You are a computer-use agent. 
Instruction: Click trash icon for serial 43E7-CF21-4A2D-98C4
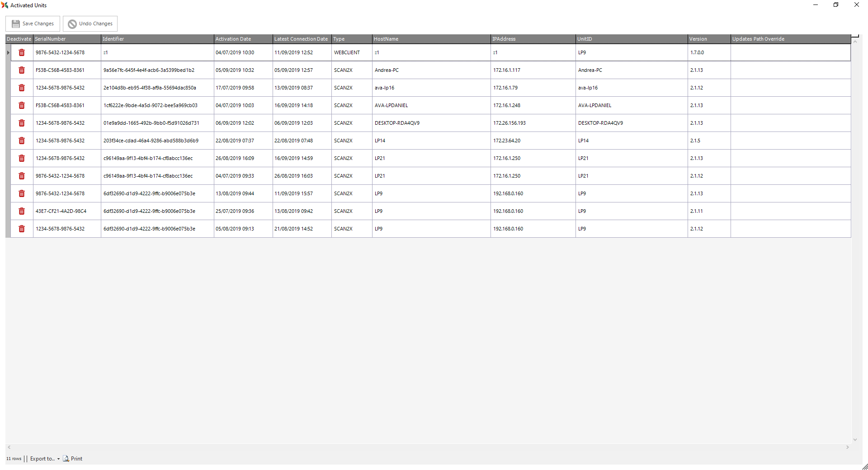click(21, 211)
